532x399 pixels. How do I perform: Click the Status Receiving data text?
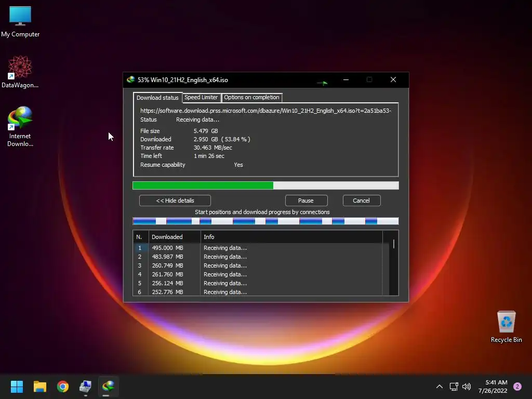tap(197, 120)
